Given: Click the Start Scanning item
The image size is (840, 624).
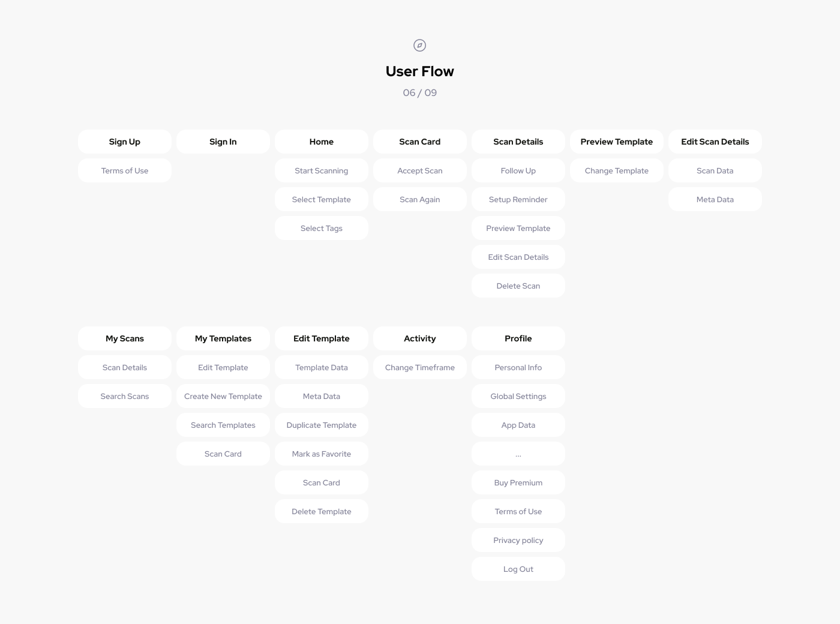Looking at the screenshot, I should (322, 170).
